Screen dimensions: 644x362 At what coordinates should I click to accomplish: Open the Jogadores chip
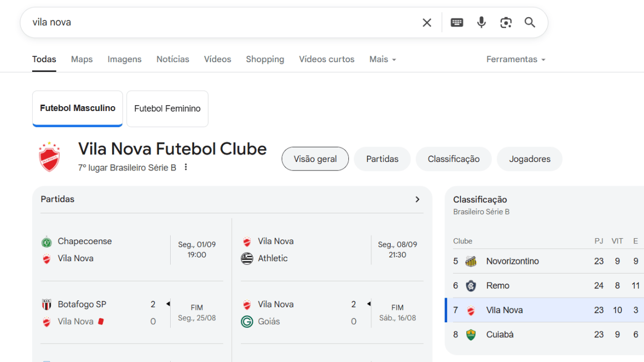click(x=529, y=159)
